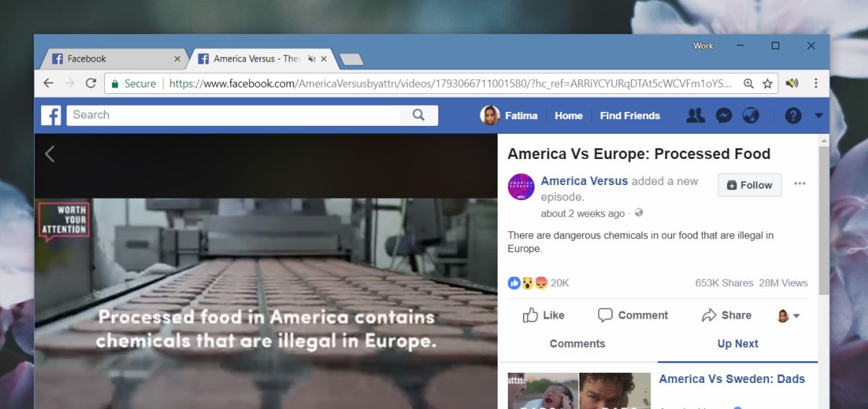Toggle muted tab speaker icon on America Versus tab
This screenshot has height=409, width=868.
[x=311, y=59]
